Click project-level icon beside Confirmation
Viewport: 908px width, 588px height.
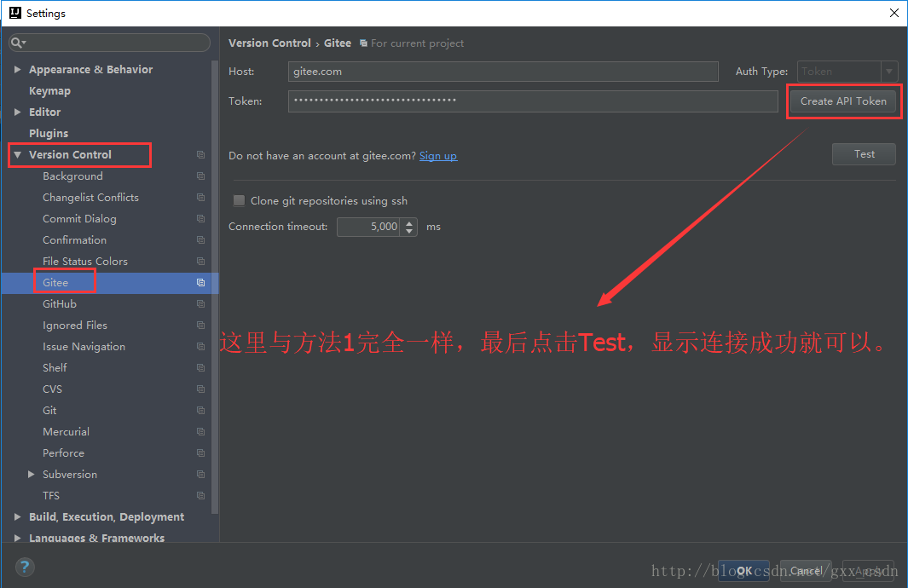click(x=200, y=239)
